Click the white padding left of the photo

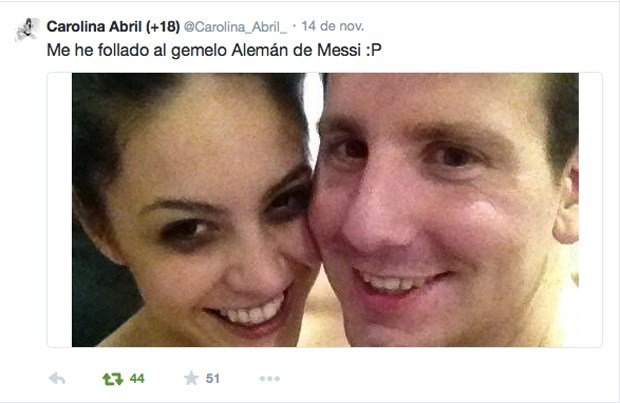click(x=60, y=210)
